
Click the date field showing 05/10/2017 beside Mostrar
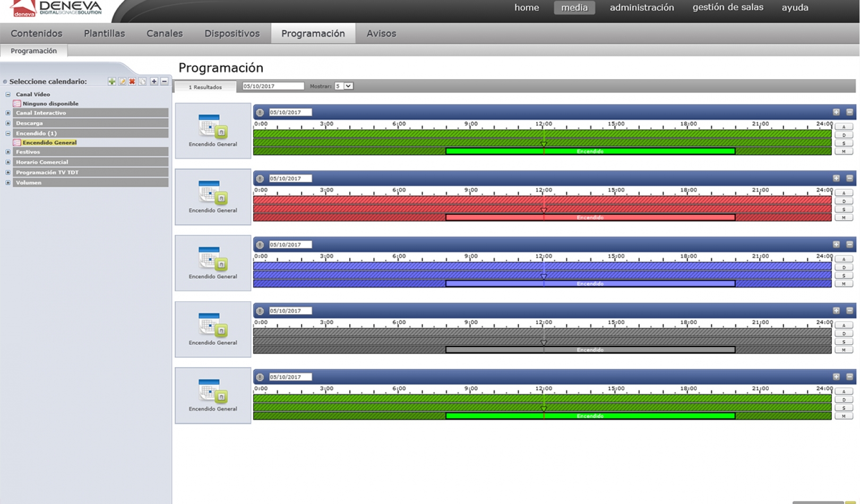pos(273,86)
